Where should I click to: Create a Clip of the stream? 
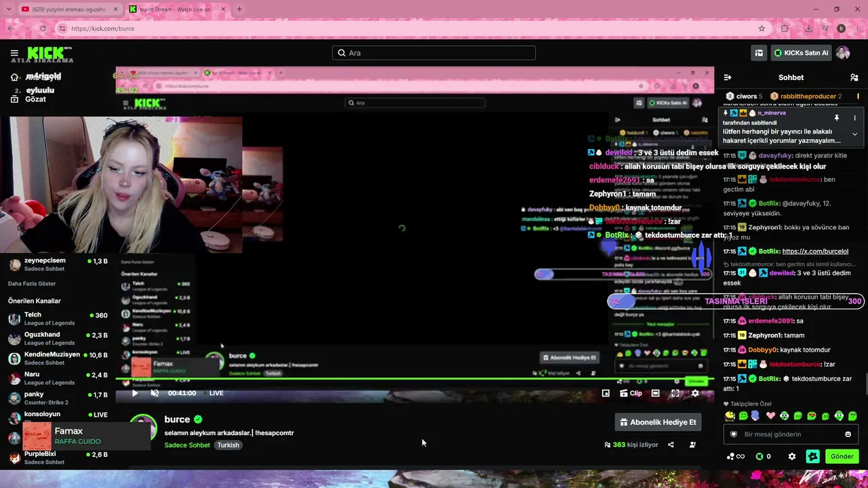pyautogui.click(x=631, y=393)
